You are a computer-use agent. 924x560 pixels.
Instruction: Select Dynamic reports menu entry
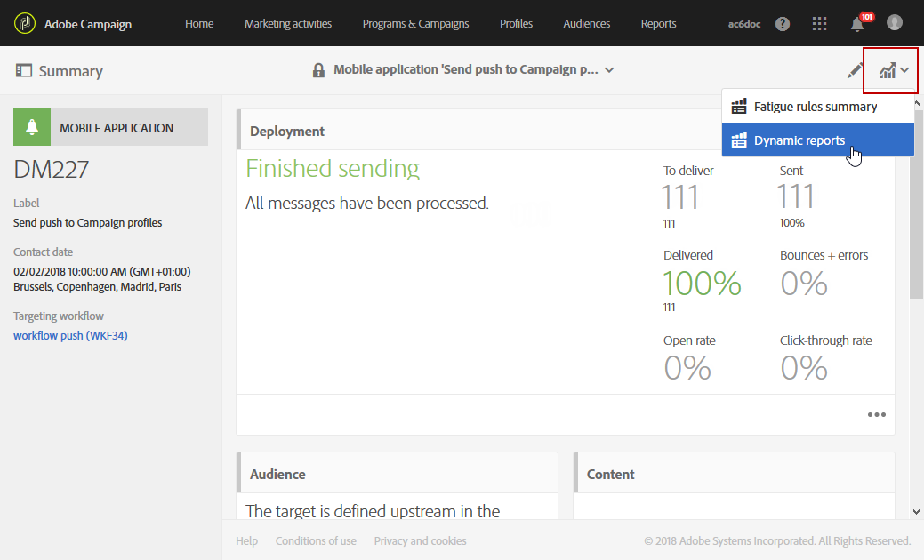[x=818, y=140]
